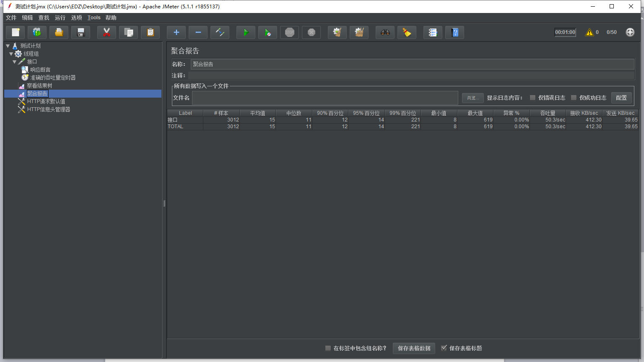The image size is (644, 362).
Task: Open the 运行 menu
Action: pyautogui.click(x=60, y=18)
